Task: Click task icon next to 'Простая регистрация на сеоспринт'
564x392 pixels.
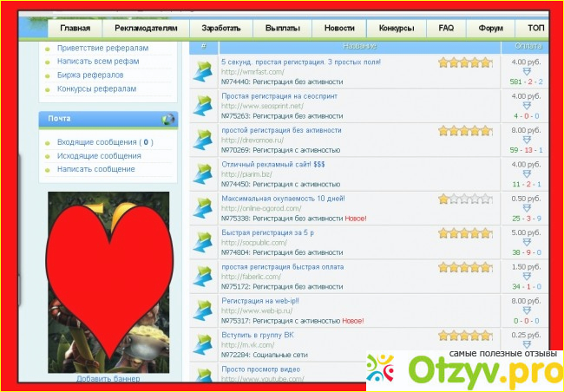Action: pos(203,107)
